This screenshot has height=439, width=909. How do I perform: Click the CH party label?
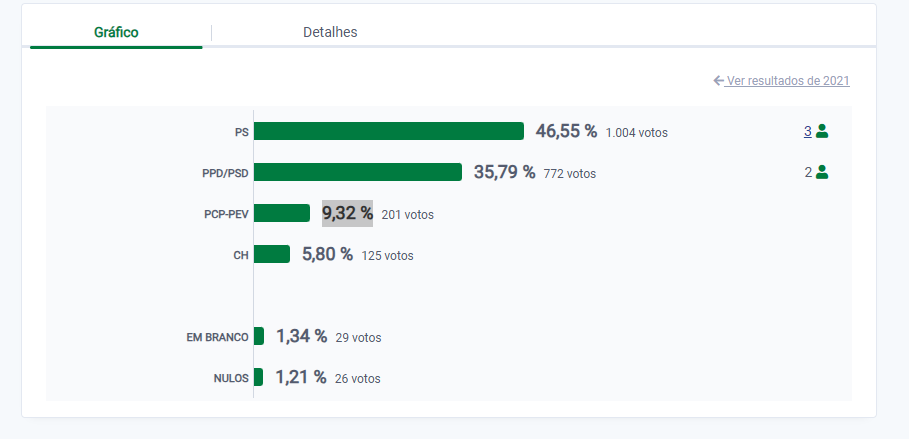click(x=240, y=255)
